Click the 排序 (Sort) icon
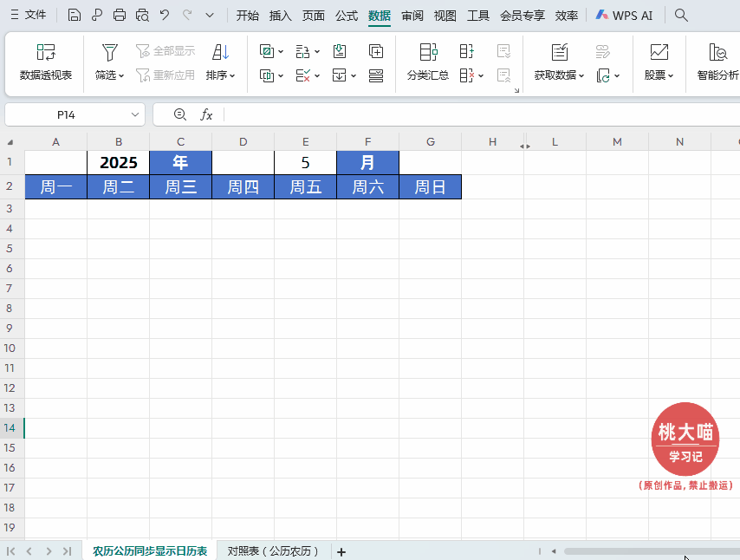Viewport: 740px width, 560px height. 218,54
